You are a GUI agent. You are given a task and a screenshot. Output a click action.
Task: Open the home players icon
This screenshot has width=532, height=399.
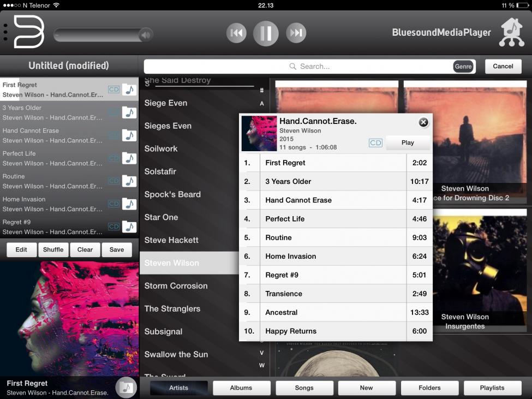(512, 33)
